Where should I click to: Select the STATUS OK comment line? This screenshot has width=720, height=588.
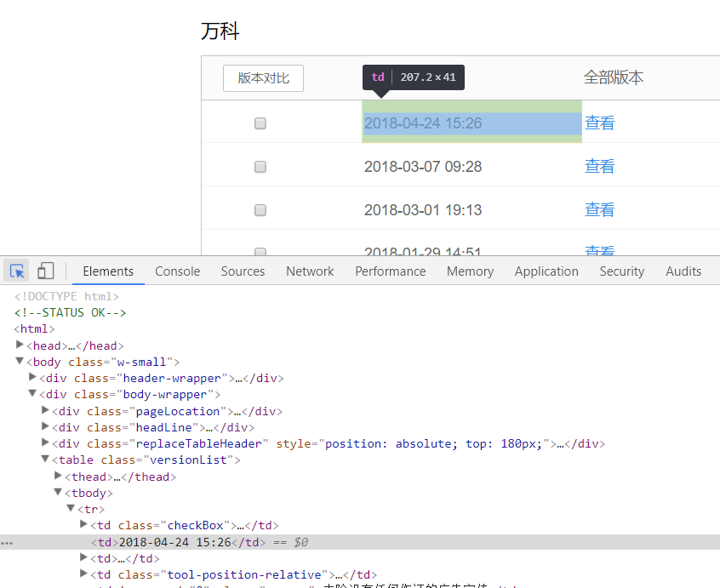pos(71,312)
